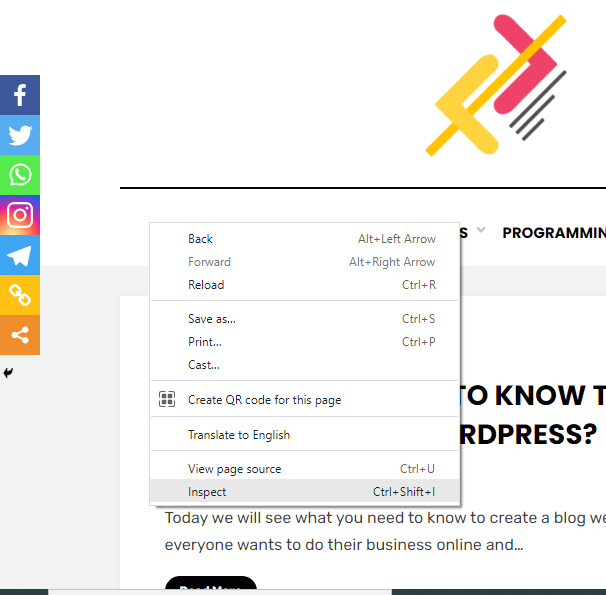
Task: Share the page on Facebook
Action: click(x=20, y=95)
